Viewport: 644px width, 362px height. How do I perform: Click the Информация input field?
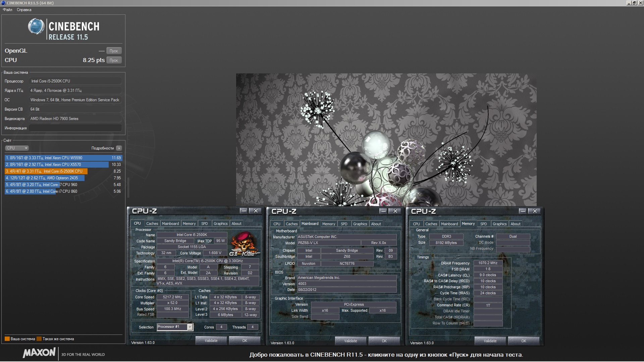click(x=75, y=128)
